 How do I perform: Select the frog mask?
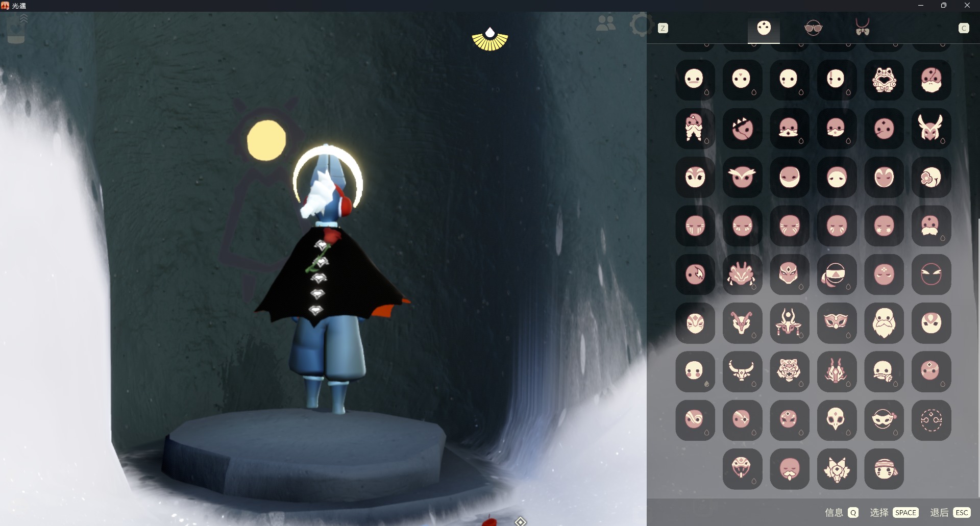point(884,80)
